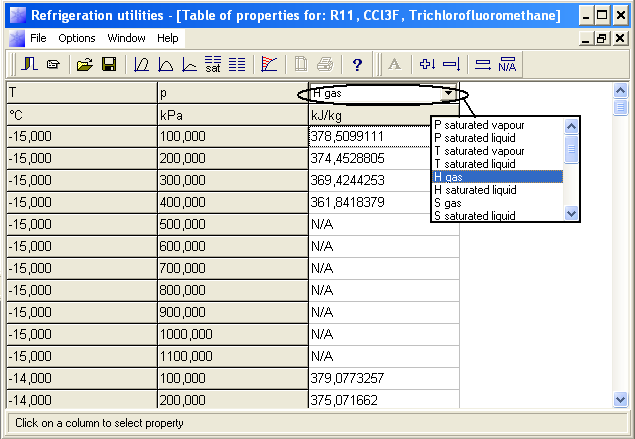Viewport: 635px width, 439px height.
Task: Click the greyed-out font 'A' icon
Action: coord(394,64)
